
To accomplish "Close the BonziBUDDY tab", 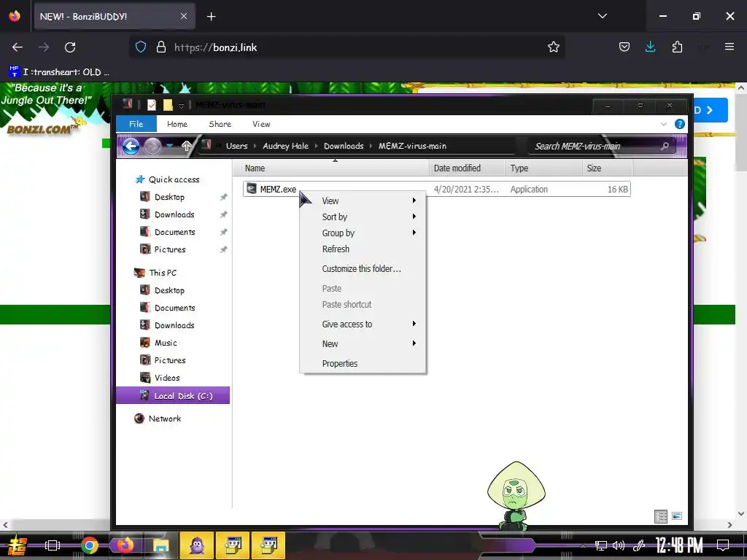I will pyautogui.click(x=184, y=16).
